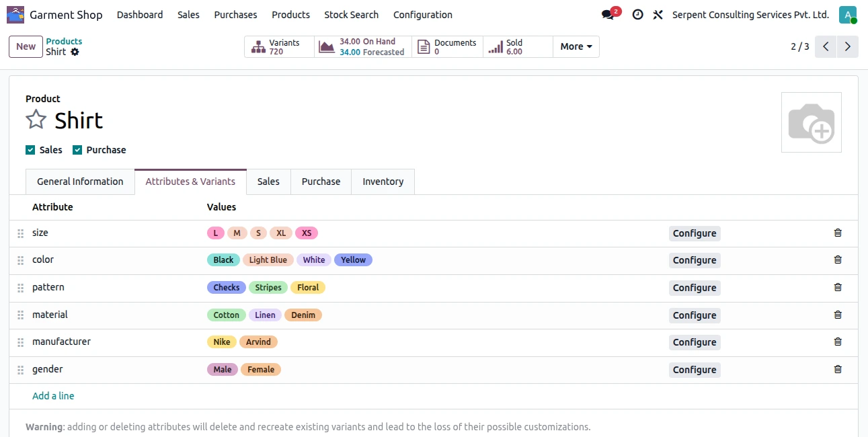Delete the pattern attribute row
This screenshot has width=868, height=437.
click(x=838, y=287)
